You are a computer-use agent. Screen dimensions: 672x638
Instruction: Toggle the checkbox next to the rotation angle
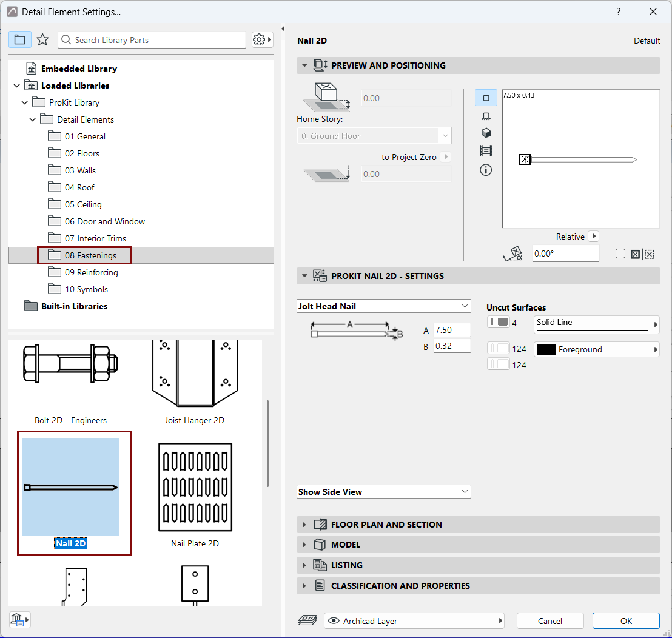click(620, 254)
